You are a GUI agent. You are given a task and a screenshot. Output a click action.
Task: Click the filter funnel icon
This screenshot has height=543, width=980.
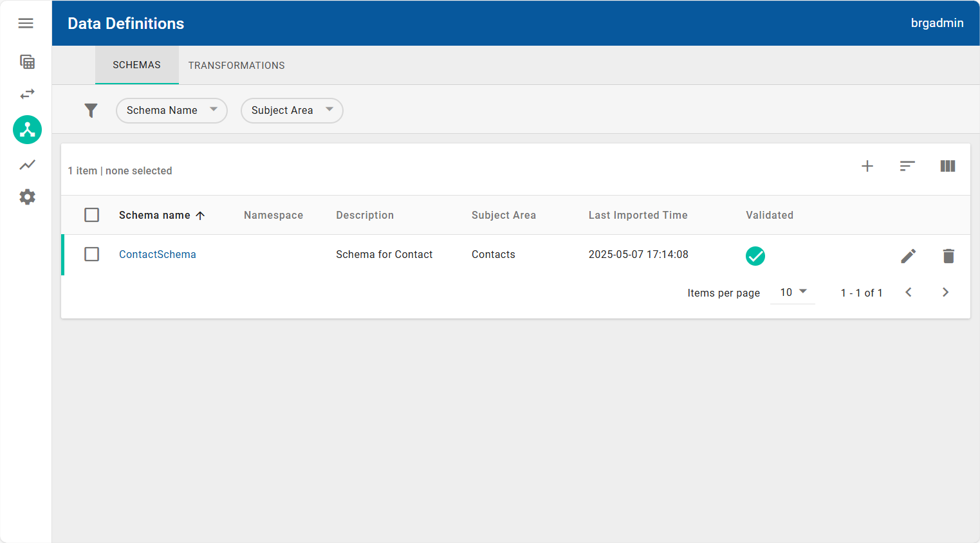(91, 111)
